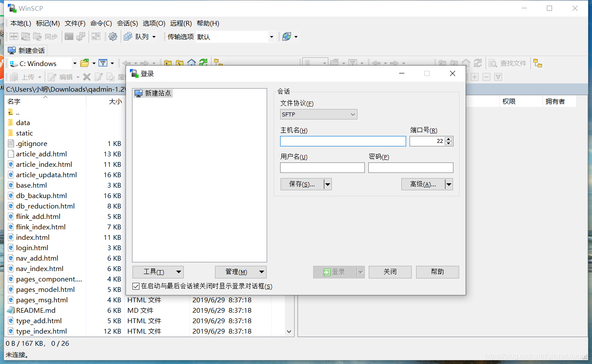Switch to the 新建会话 tab
The height and width of the screenshot is (364, 592).
tap(26, 50)
